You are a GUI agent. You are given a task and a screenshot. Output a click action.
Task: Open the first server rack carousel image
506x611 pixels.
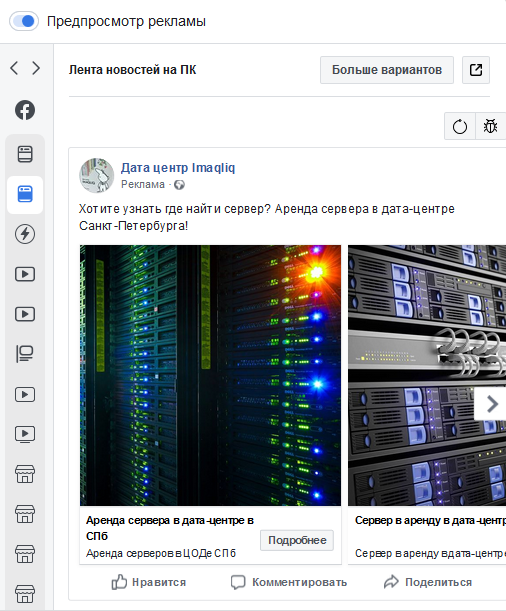click(x=210, y=375)
